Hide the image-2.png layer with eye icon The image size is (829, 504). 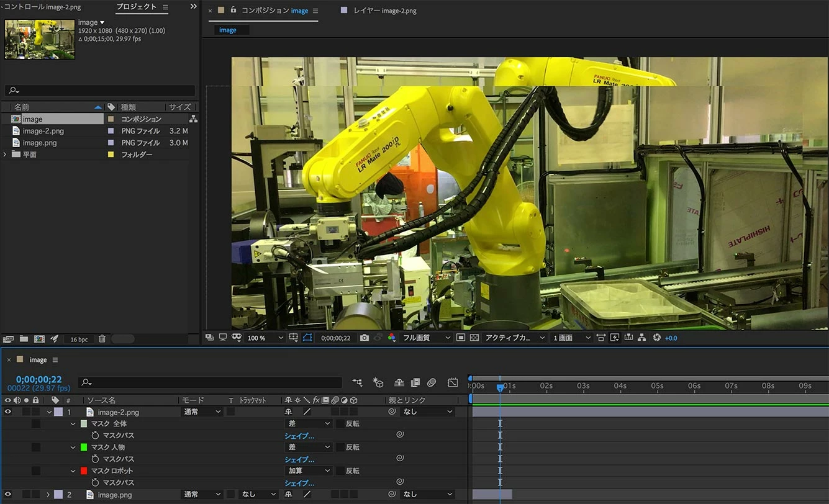[x=8, y=412]
